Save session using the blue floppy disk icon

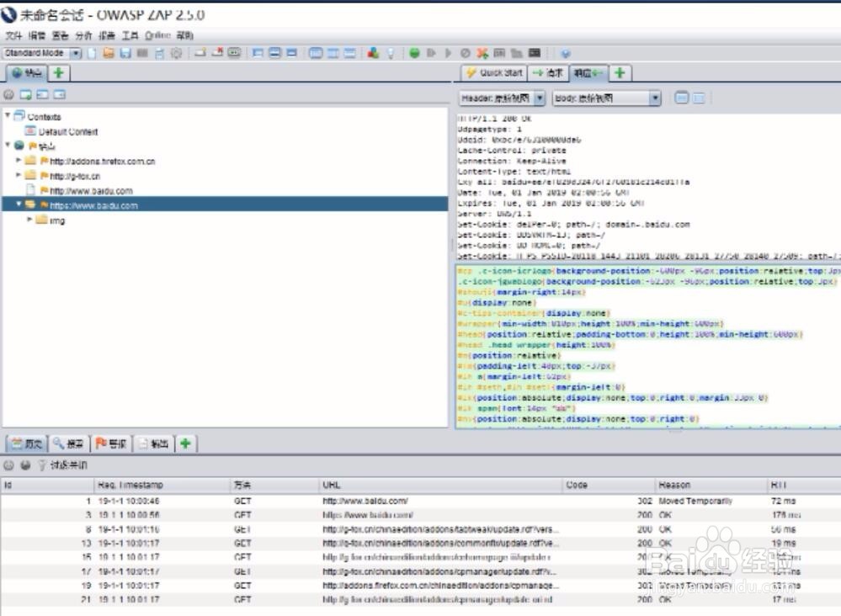click(125, 53)
